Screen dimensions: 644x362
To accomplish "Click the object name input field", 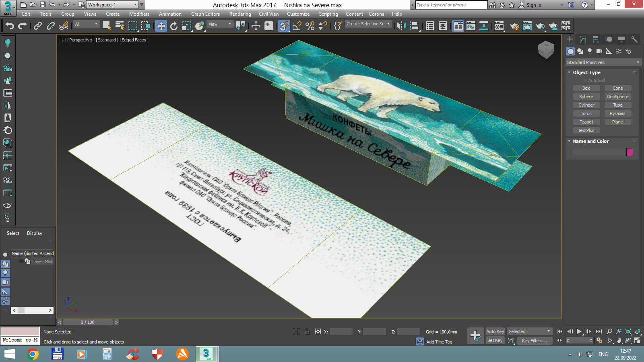I will point(599,152).
